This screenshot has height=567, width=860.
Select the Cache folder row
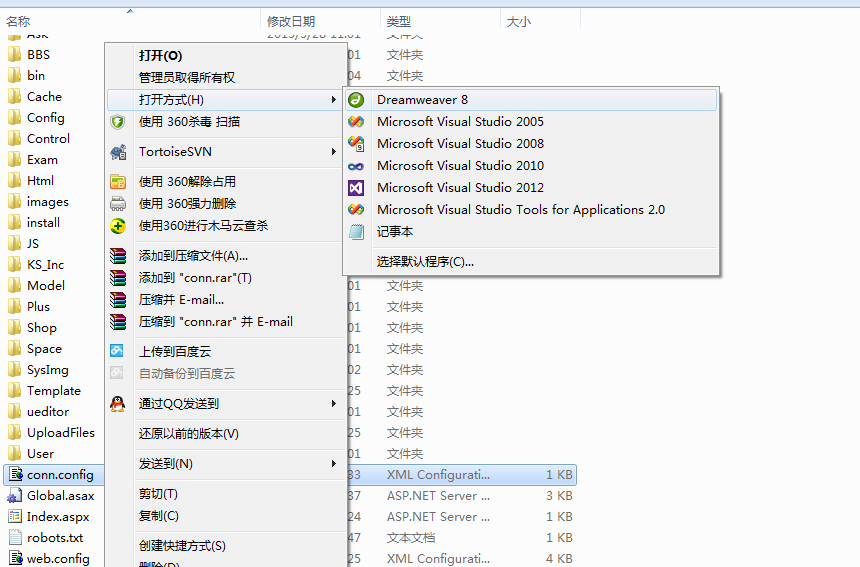click(x=53, y=97)
